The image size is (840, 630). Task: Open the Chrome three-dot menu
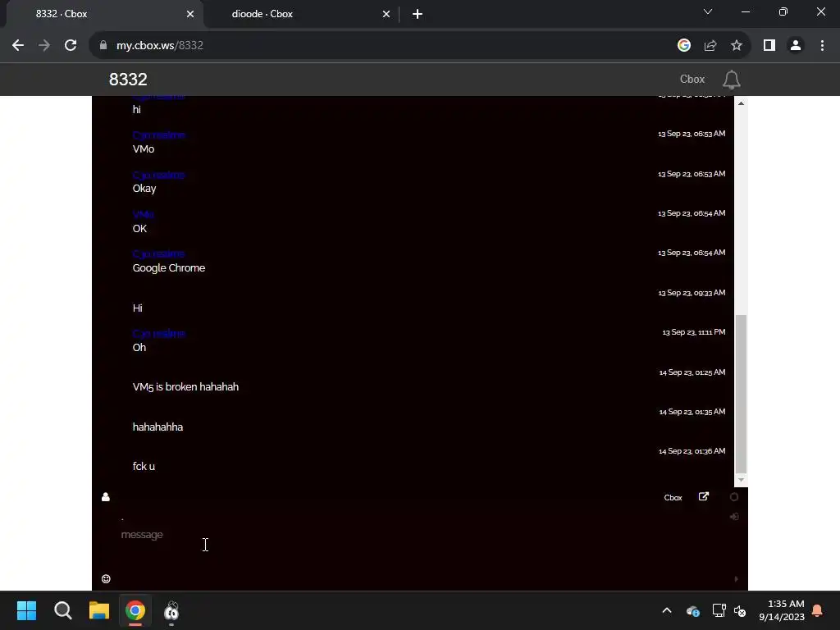[822, 46]
